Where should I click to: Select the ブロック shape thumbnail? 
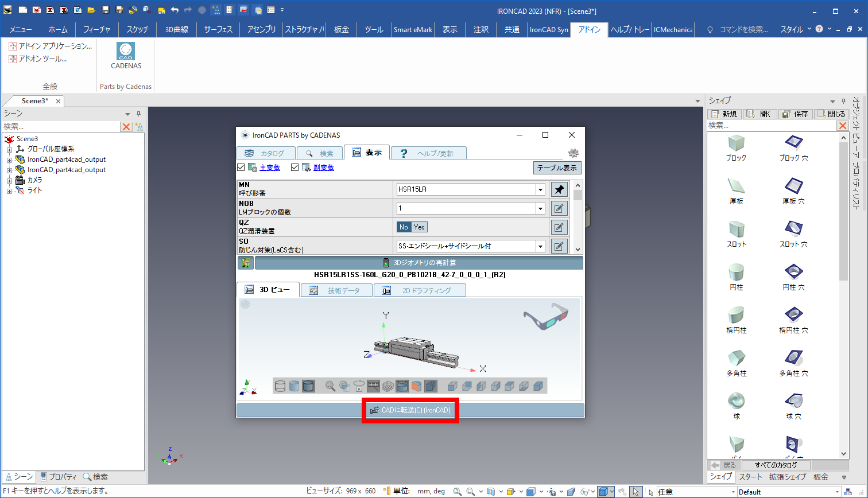coord(736,148)
